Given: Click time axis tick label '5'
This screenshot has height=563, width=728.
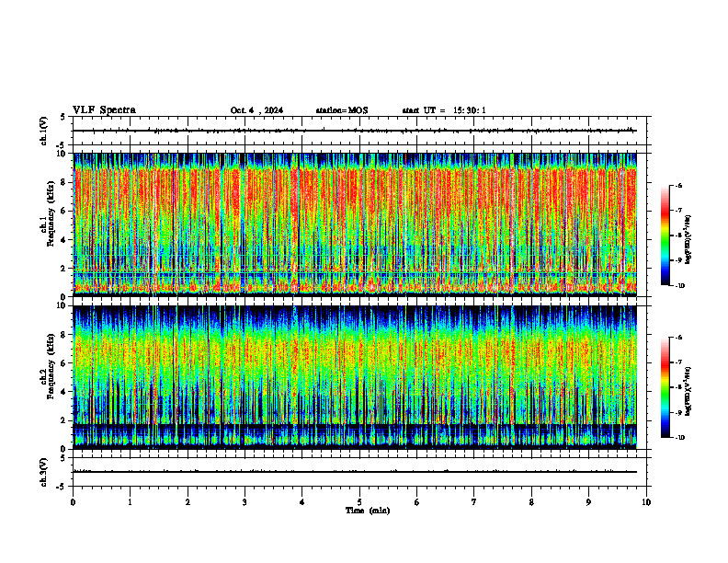Looking at the screenshot, I should (x=359, y=502).
